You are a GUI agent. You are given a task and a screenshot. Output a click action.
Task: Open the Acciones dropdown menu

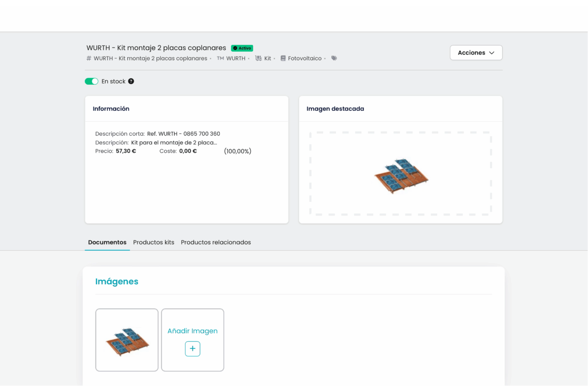click(476, 53)
